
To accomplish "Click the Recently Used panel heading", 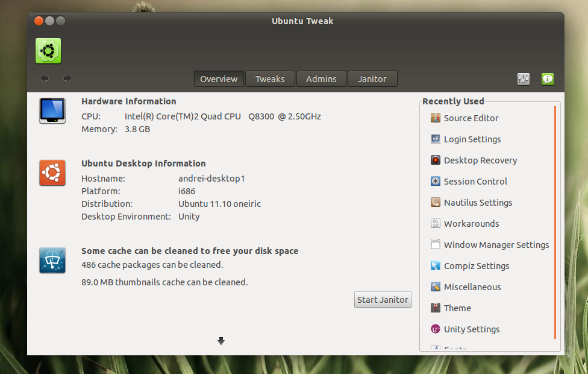I will pos(453,101).
